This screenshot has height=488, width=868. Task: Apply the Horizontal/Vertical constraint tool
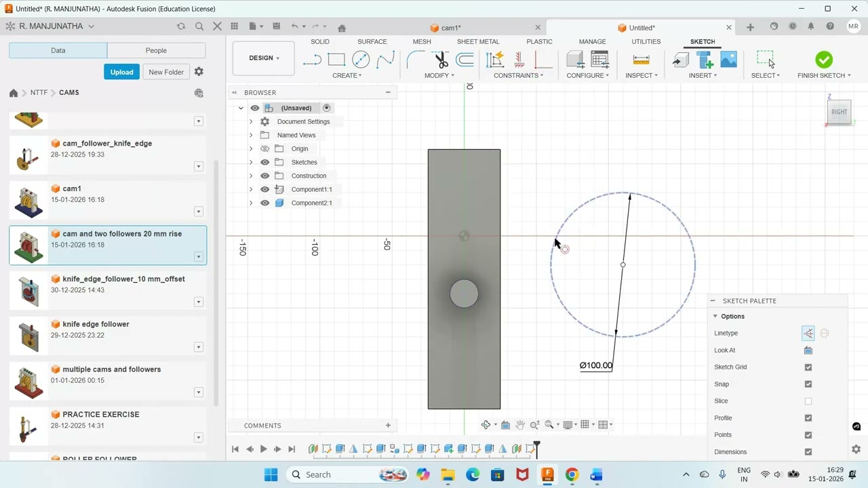pyautogui.click(x=519, y=60)
